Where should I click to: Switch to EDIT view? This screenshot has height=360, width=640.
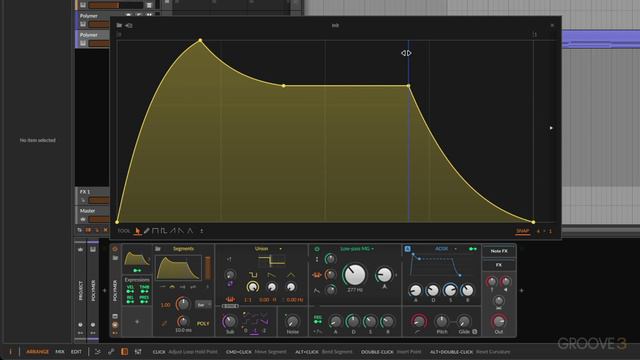(76, 351)
